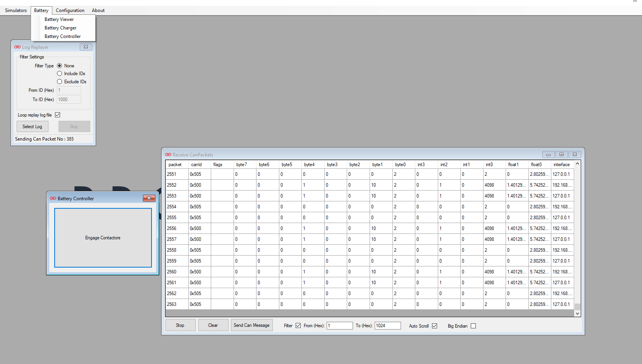Clear the received CAN packets list
This screenshot has width=642, height=364.
pos(213,325)
